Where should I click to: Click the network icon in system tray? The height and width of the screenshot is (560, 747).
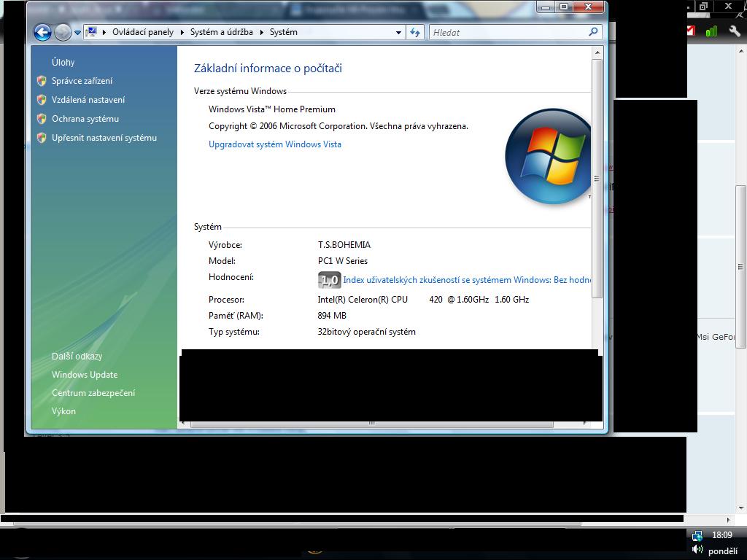(697, 536)
